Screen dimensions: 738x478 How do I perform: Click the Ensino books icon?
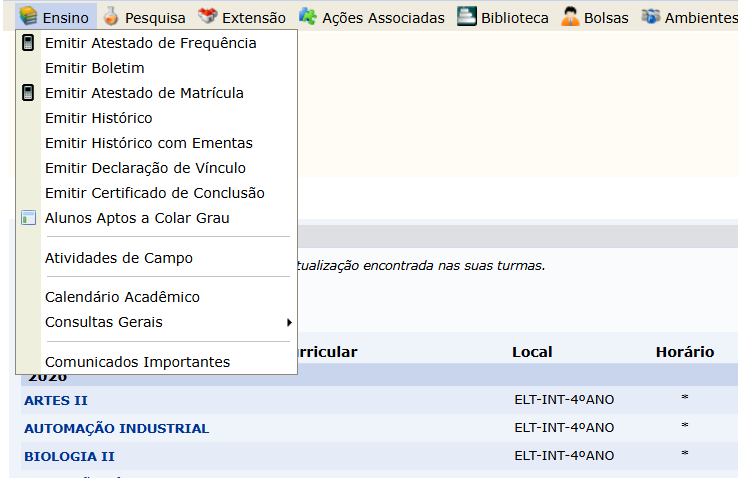pyautogui.click(x=28, y=17)
